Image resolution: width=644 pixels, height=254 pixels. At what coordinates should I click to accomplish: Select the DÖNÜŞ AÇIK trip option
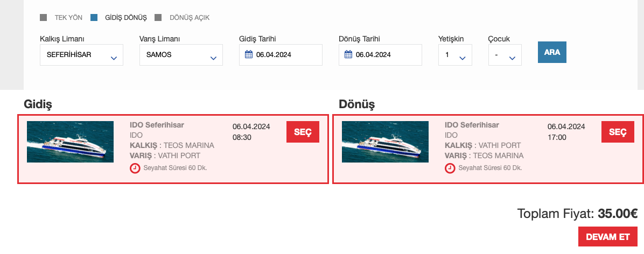coord(158,18)
